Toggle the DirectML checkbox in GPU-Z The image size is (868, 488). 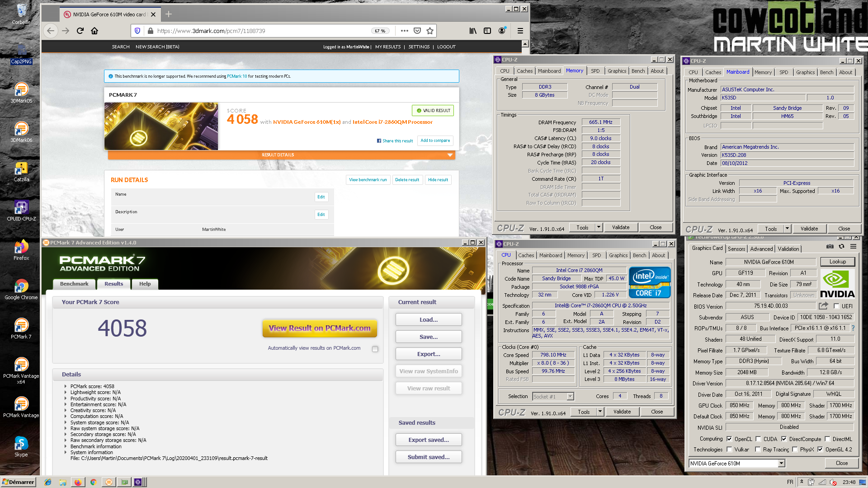pyautogui.click(x=827, y=439)
